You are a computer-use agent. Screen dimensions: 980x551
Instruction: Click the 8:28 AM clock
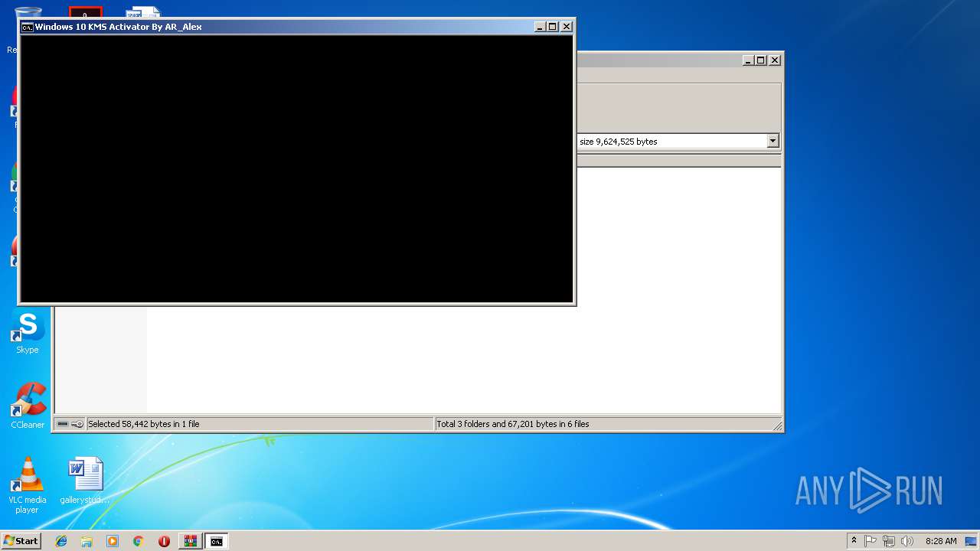pos(941,541)
